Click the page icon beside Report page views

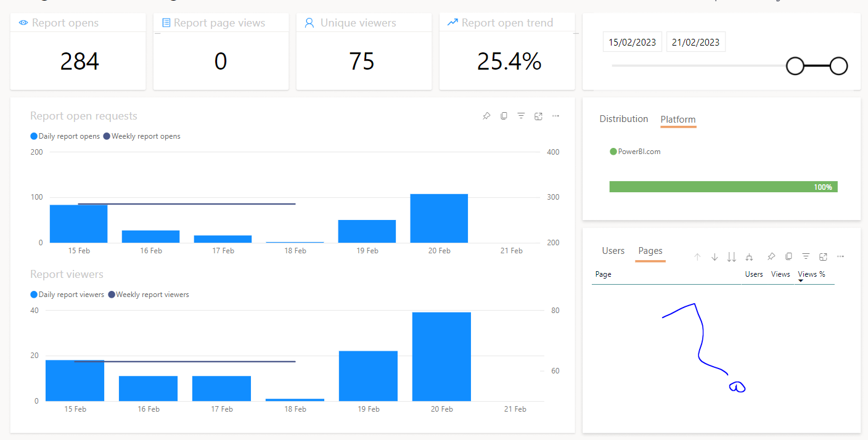pos(166,23)
